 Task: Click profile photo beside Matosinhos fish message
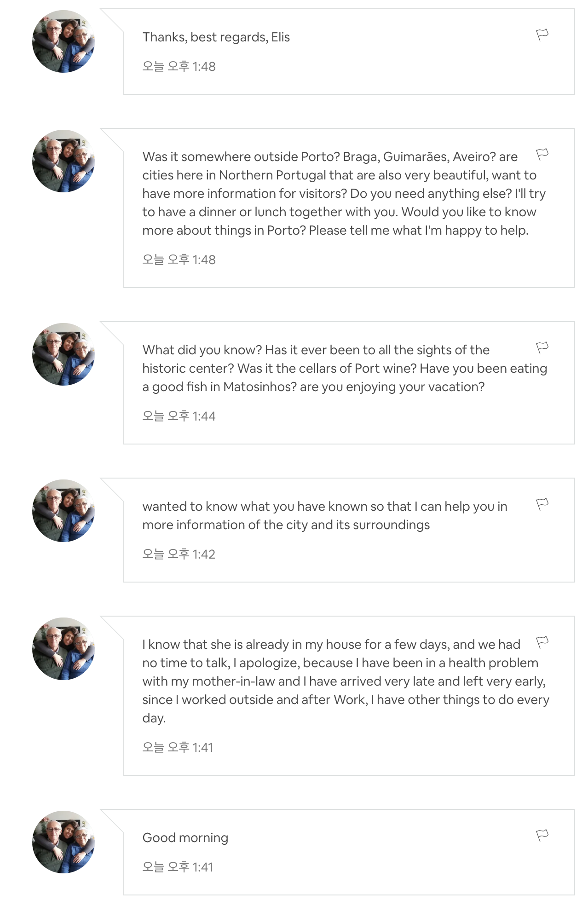click(63, 354)
